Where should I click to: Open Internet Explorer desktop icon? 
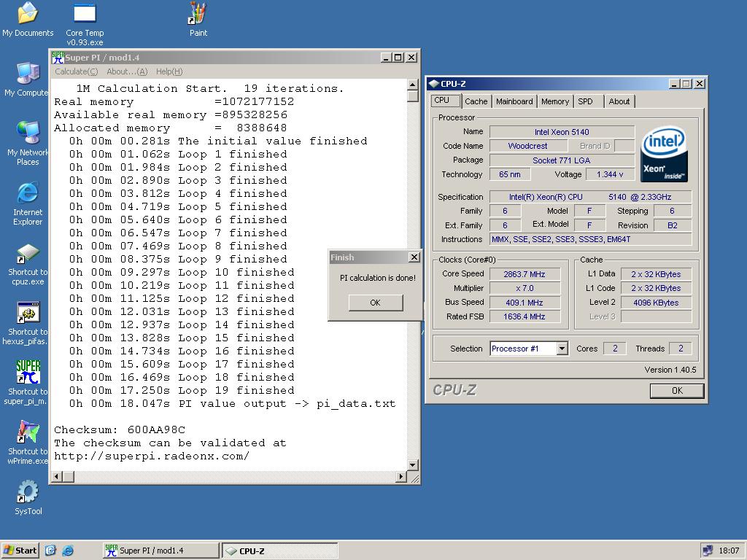[x=28, y=203]
